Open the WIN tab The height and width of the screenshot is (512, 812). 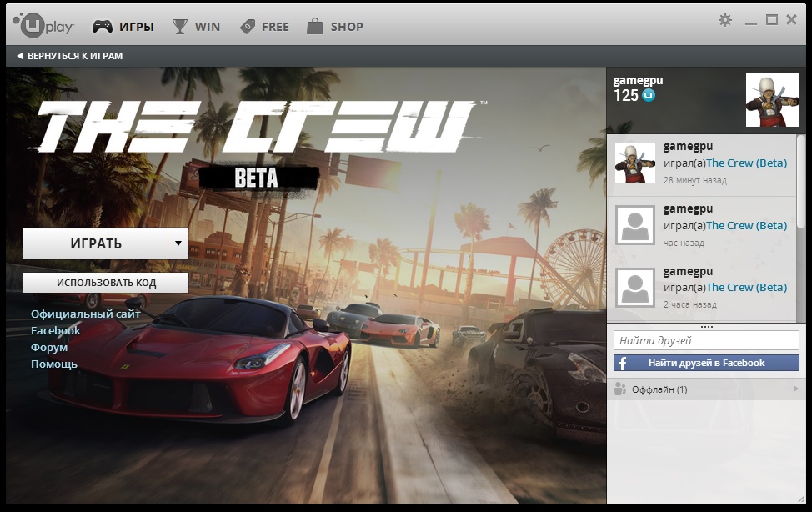(x=196, y=26)
